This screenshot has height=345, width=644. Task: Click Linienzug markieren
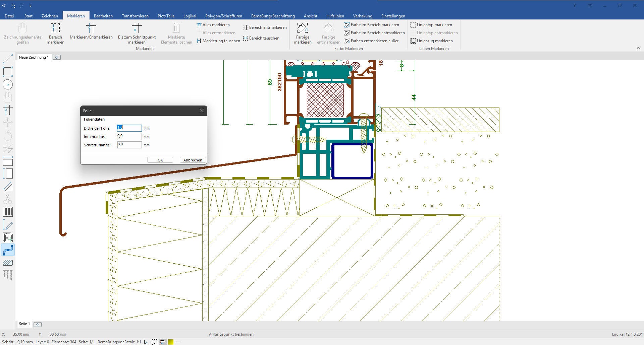431,41
